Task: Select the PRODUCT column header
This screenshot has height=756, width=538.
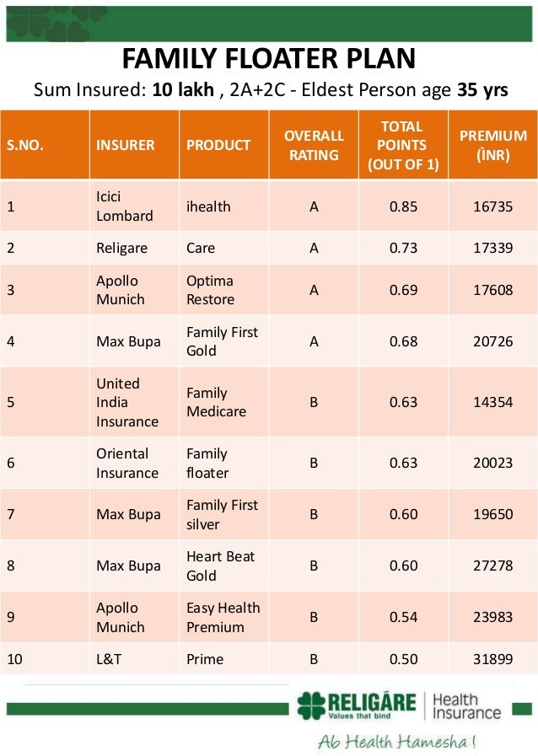Action: (x=218, y=145)
